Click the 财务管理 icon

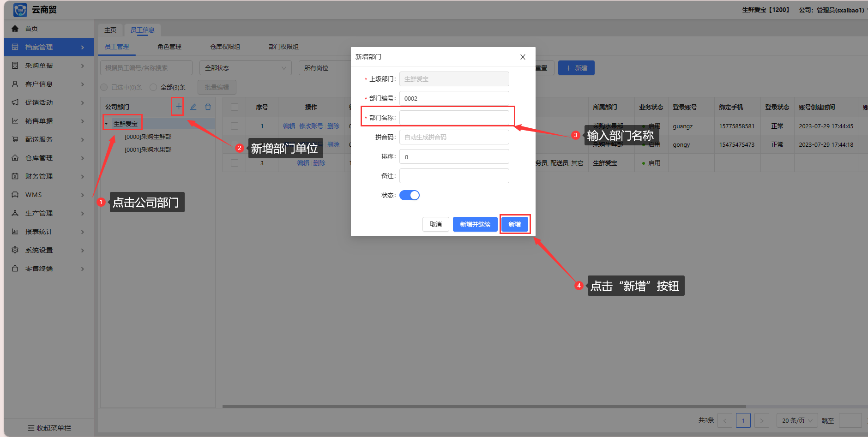15,176
